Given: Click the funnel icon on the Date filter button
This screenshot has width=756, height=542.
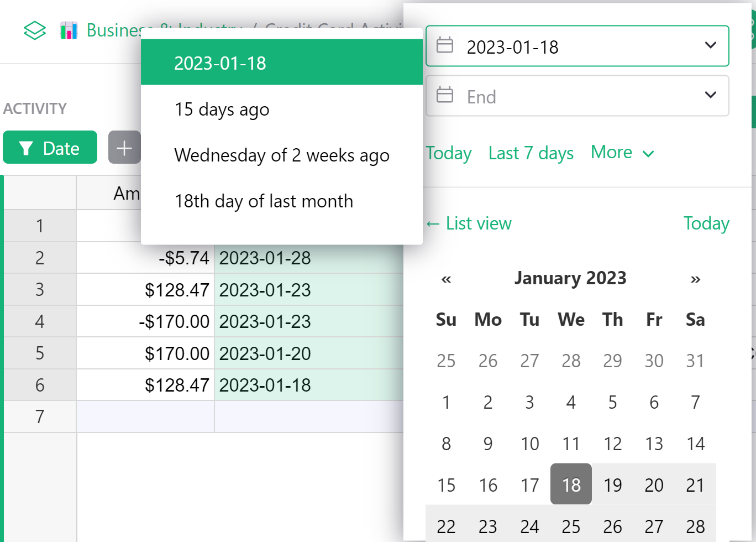Looking at the screenshot, I should pyautogui.click(x=26, y=147).
